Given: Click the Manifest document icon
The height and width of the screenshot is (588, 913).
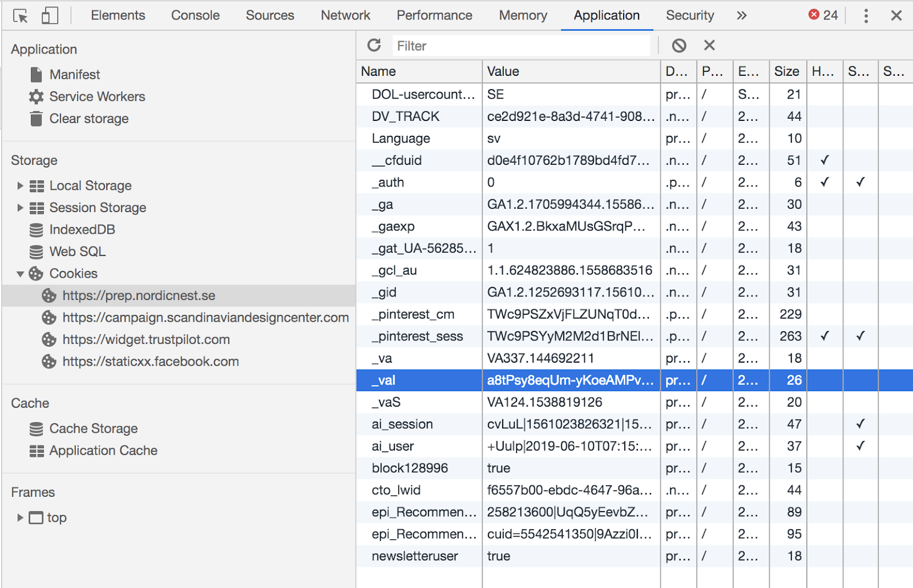Looking at the screenshot, I should tap(36, 75).
